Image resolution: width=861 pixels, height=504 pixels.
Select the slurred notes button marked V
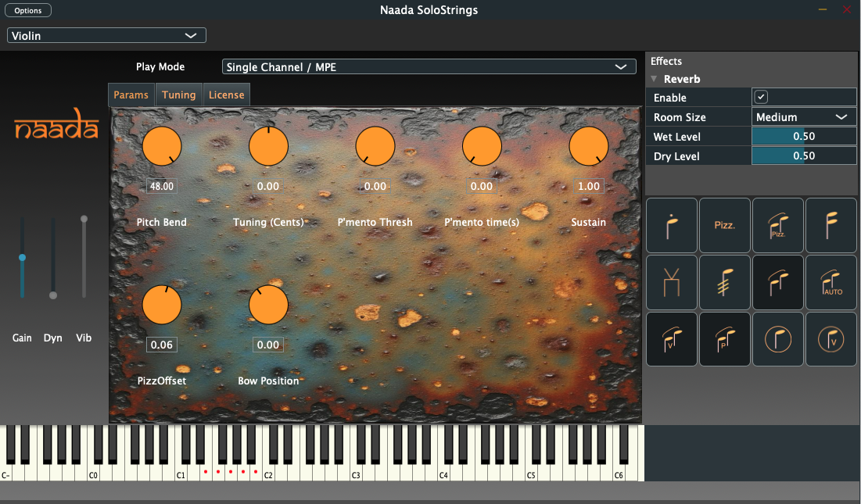tap(672, 339)
